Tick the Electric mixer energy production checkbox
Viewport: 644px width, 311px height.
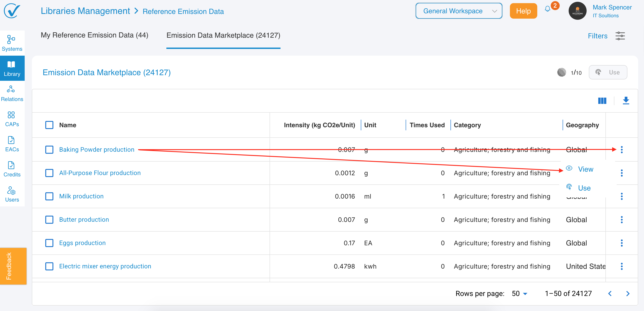coord(49,266)
